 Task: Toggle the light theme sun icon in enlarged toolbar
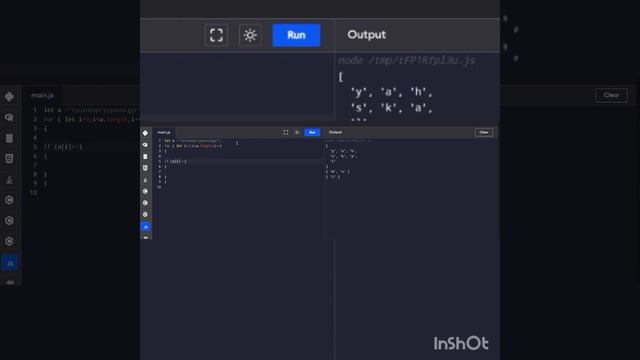click(x=250, y=35)
